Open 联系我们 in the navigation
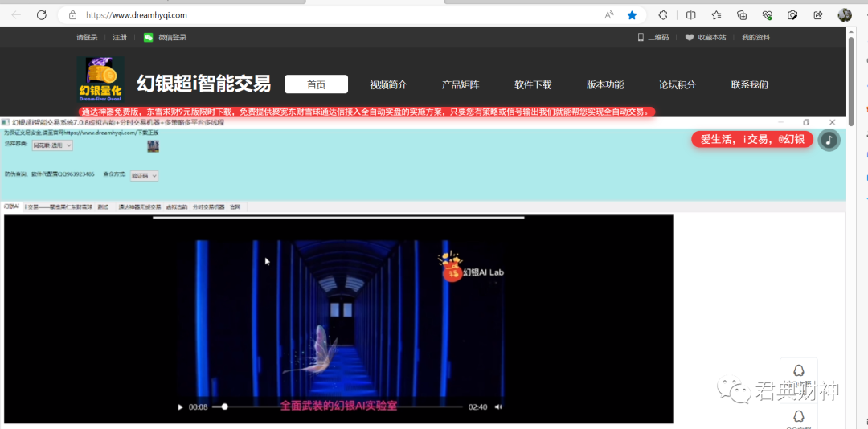The height and width of the screenshot is (429, 868). pos(750,84)
